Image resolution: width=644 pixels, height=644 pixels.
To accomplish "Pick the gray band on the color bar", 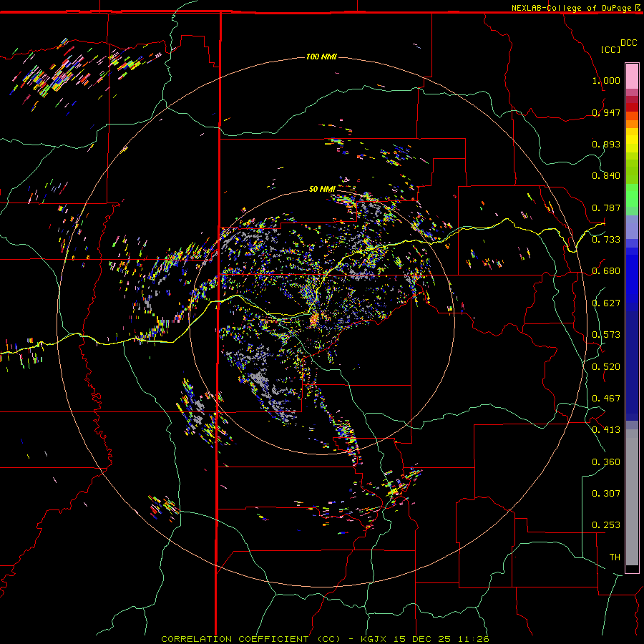I will (632, 497).
